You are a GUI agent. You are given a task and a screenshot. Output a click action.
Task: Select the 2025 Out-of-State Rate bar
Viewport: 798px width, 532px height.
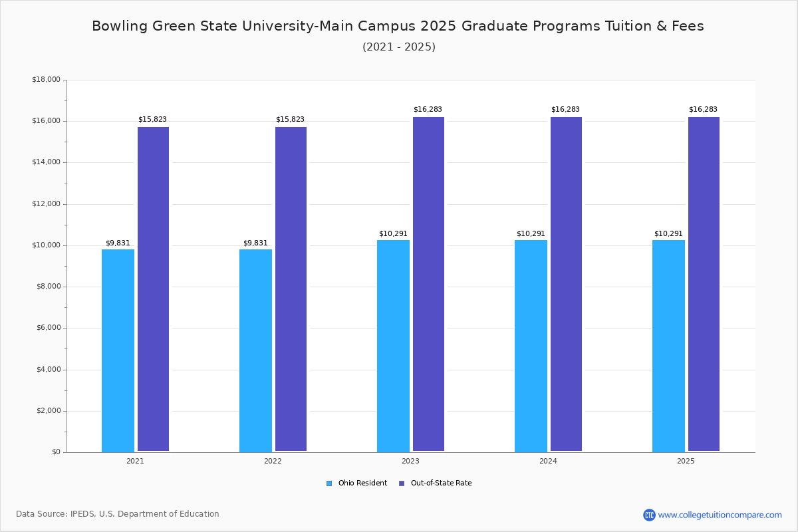[704, 285]
